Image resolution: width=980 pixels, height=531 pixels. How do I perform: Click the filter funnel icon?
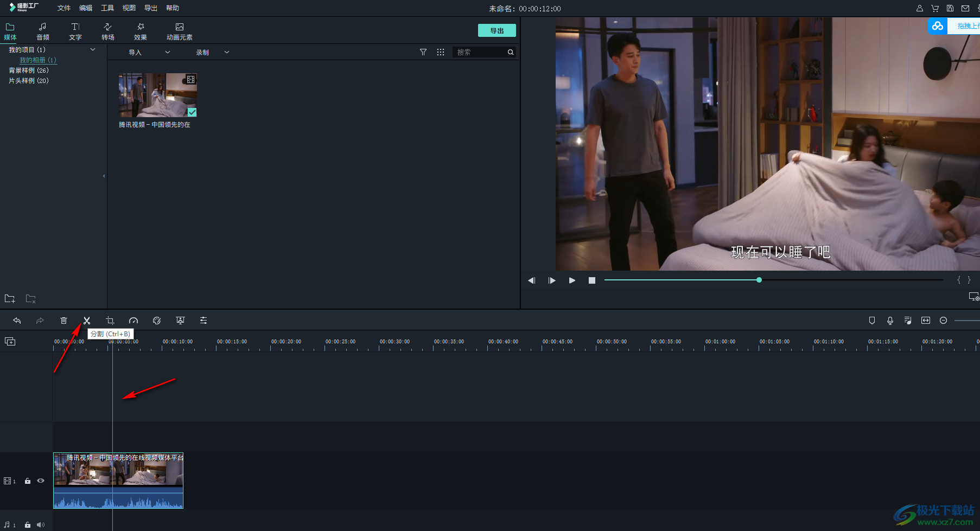[x=423, y=52]
